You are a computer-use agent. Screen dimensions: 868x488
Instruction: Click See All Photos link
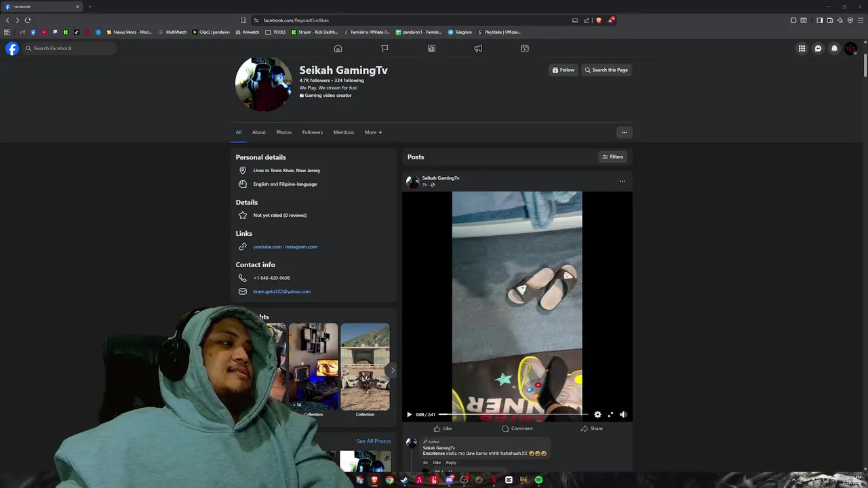[x=374, y=441]
